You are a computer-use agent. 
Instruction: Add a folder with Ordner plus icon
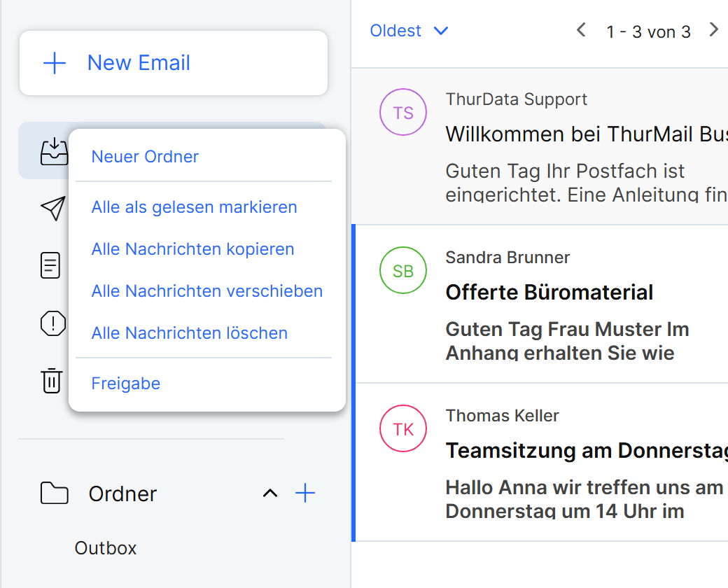[305, 493]
